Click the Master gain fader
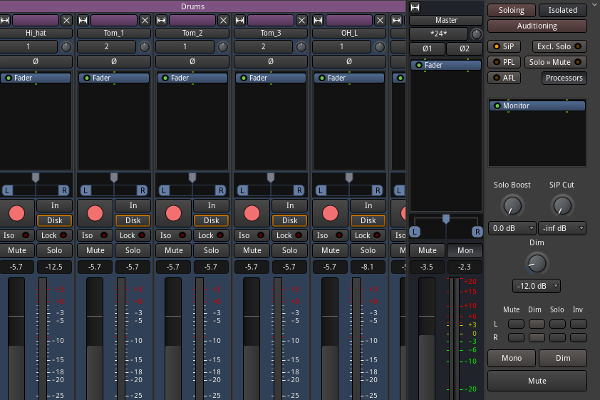 [x=427, y=339]
